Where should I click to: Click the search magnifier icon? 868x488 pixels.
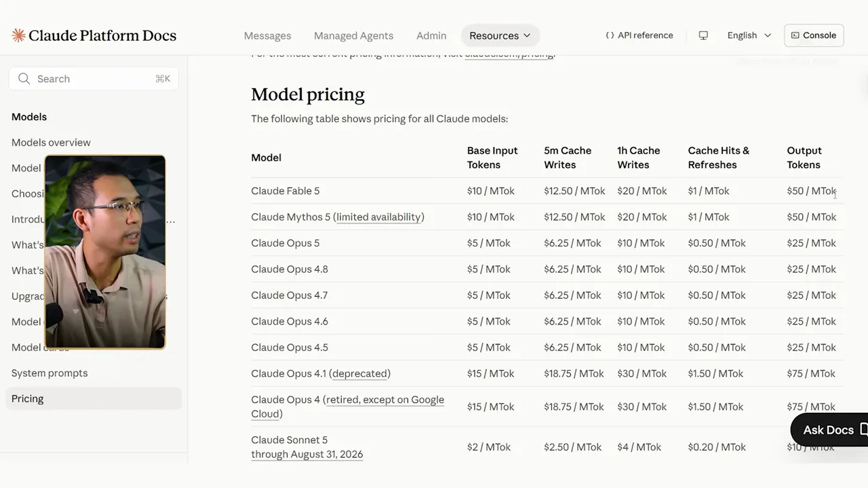coord(24,79)
